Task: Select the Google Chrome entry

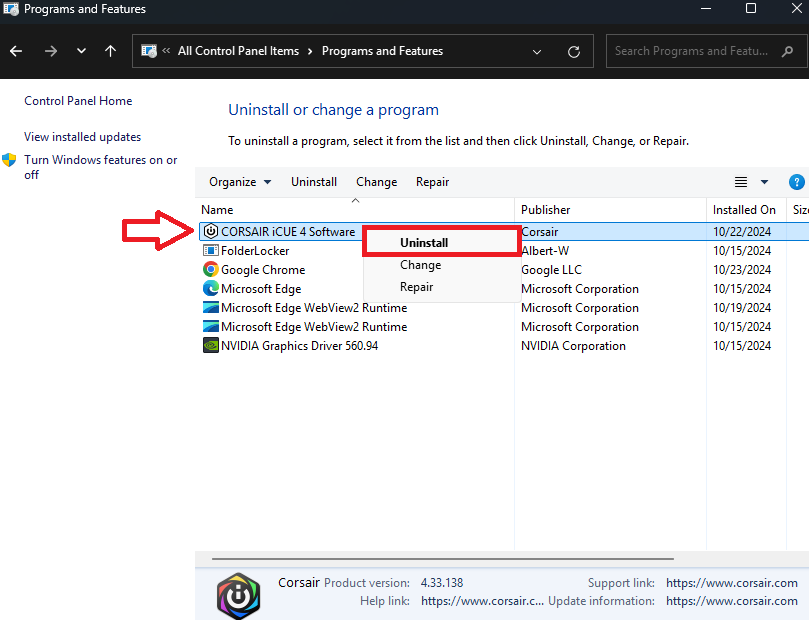Action: point(263,270)
